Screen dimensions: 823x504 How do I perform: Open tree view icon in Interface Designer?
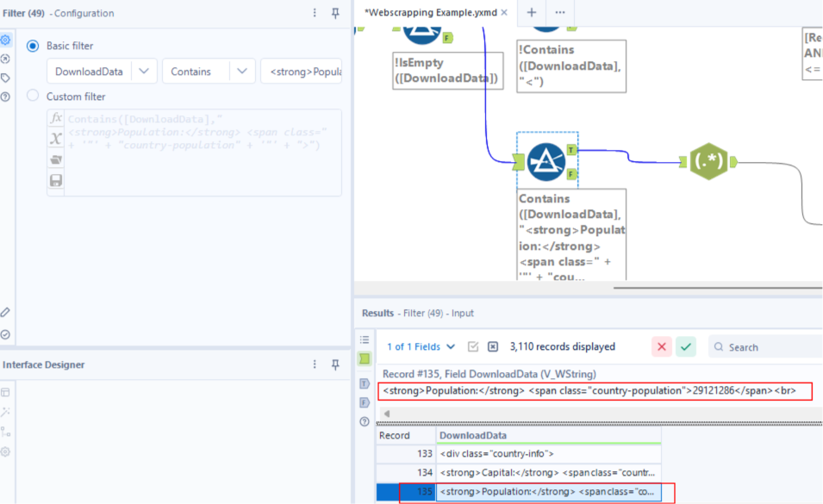pos(6,432)
